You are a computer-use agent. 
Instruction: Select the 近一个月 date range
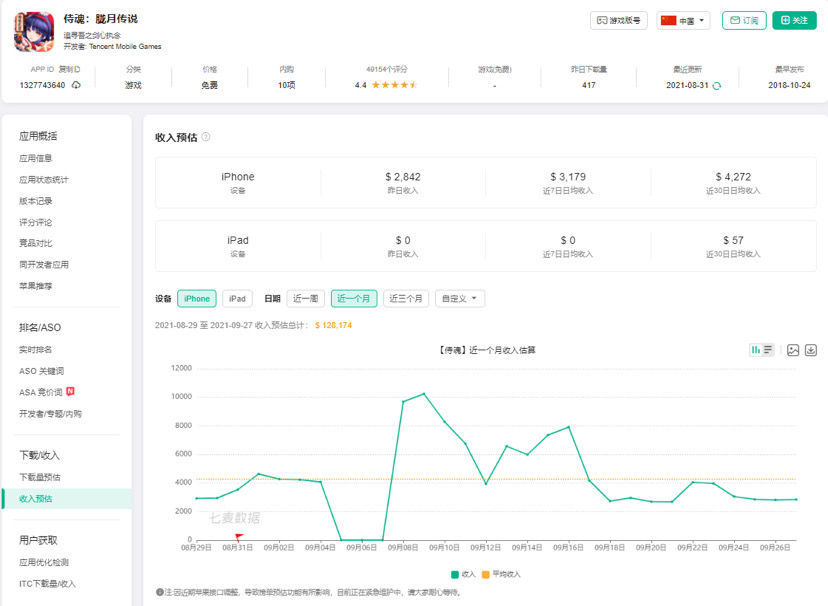tap(354, 299)
